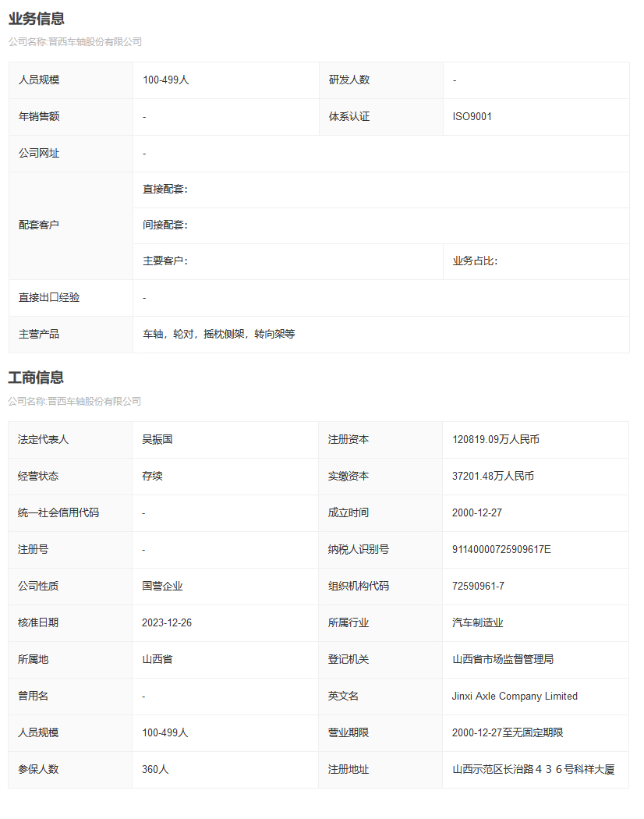
Task: Select the value 2000-12-27至无固定期限
Action: pos(508,733)
